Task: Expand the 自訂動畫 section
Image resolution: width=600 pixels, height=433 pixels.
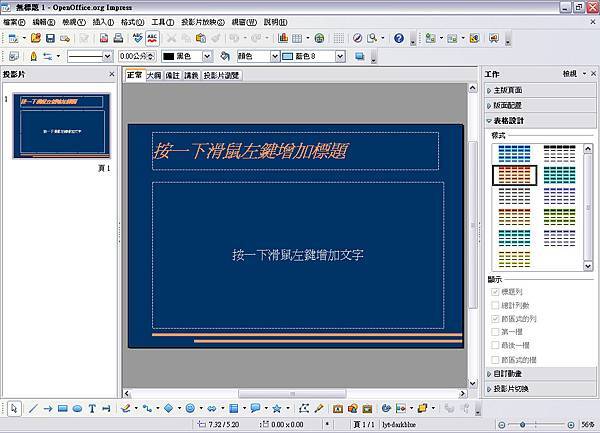Action: point(516,373)
